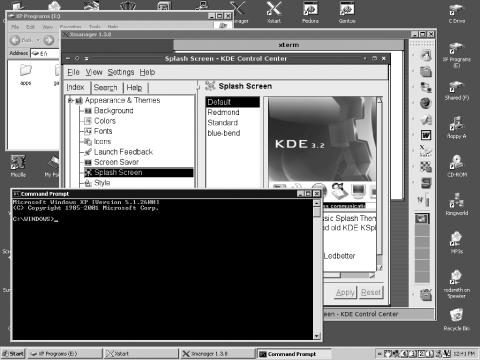
Task: Click the xterm title bar in Xmanager
Action: click(289, 45)
